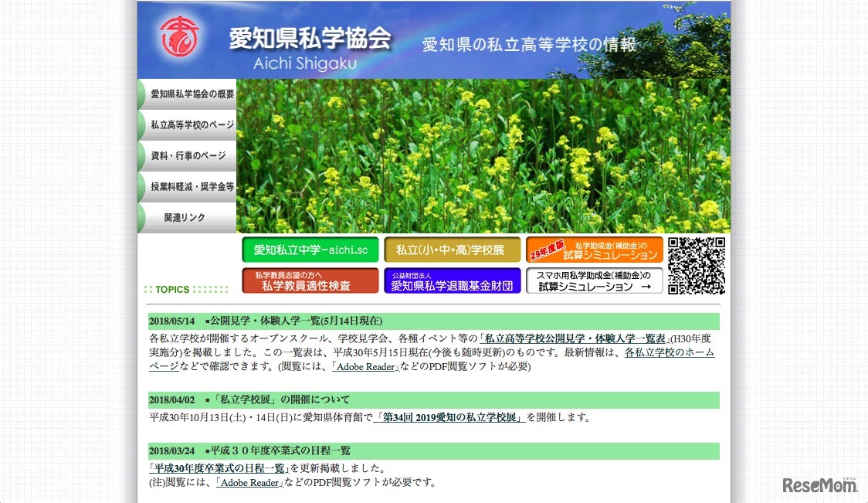Open 愛知県私学協会の概要 menu item
This screenshot has width=868, height=503.
click(x=187, y=94)
